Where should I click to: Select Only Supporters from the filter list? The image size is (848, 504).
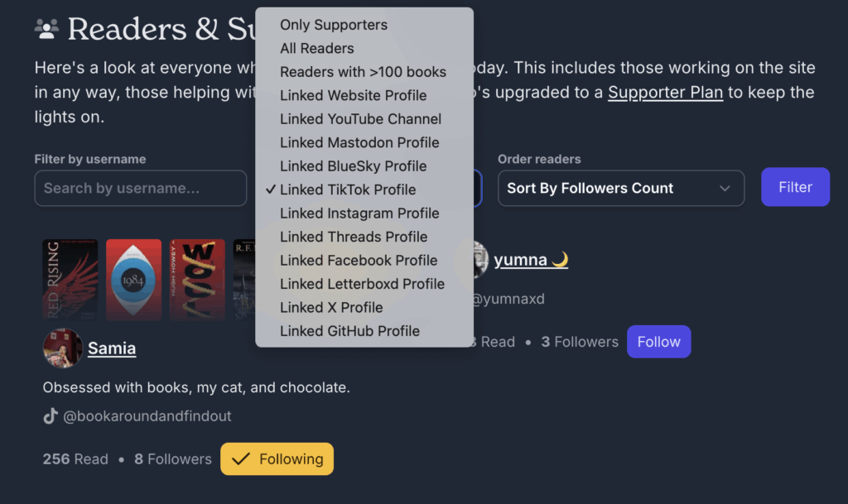coord(334,25)
